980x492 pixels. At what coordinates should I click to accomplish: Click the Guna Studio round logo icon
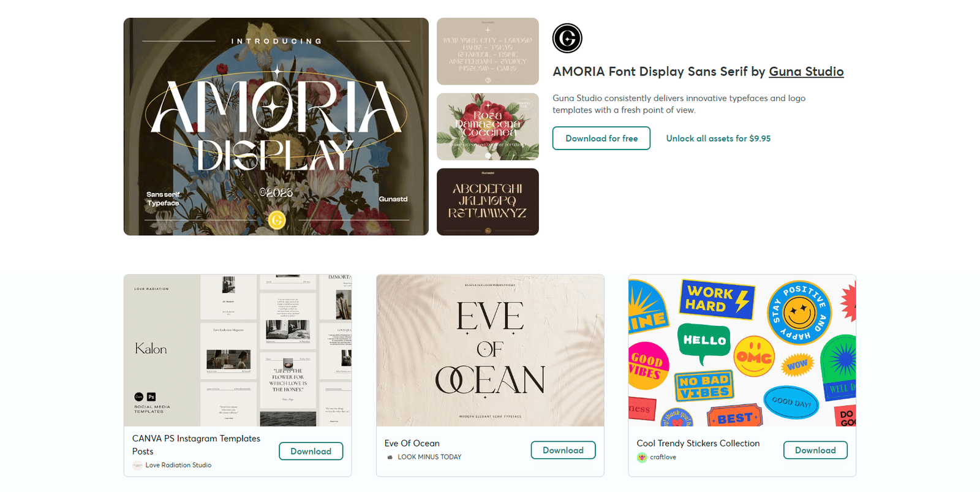pos(567,39)
